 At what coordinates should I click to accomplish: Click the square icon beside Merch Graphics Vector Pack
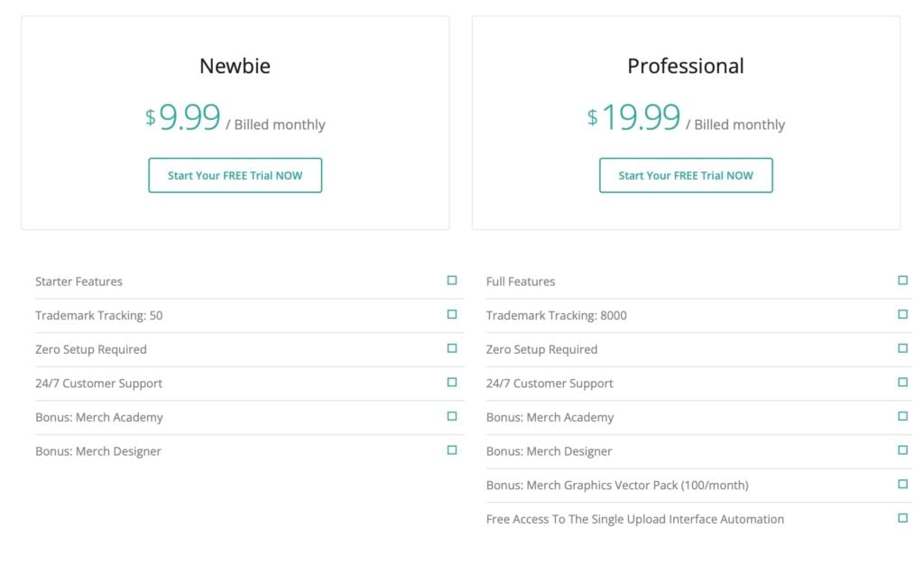[x=902, y=485]
